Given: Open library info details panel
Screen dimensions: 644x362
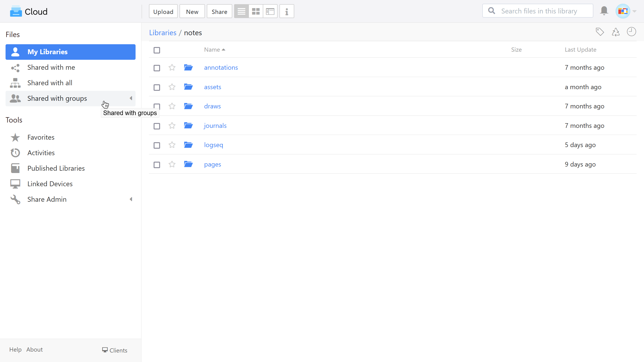Looking at the screenshot, I should tap(287, 11).
